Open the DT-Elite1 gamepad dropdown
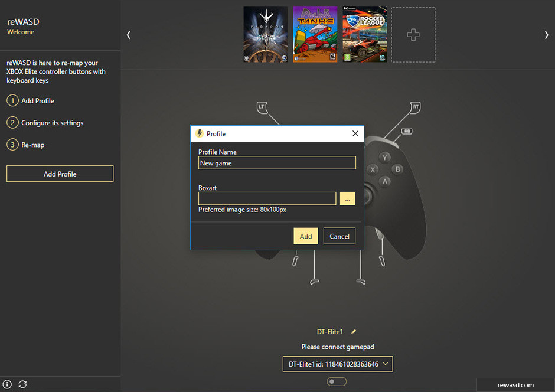 338,364
